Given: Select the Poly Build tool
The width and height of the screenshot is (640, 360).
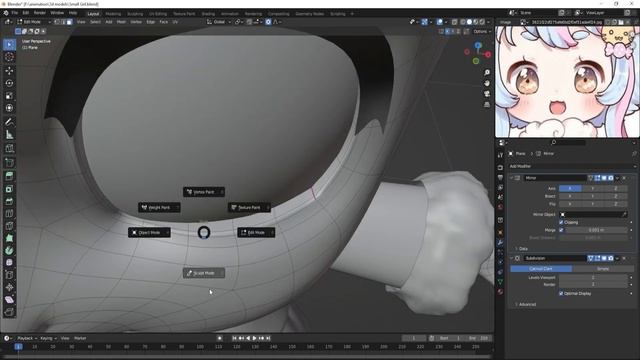Looking at the screenshot, I should [9, 238].
